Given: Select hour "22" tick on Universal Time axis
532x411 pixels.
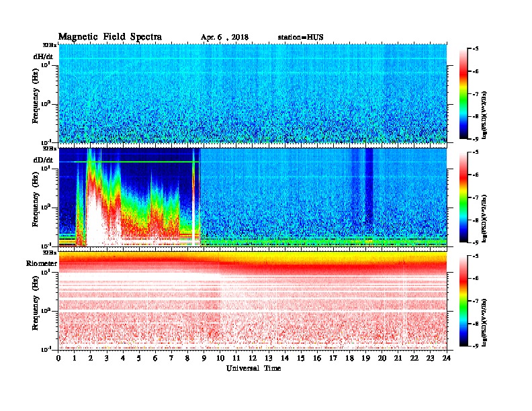Looking at the screenshot, I should [414, 358].
